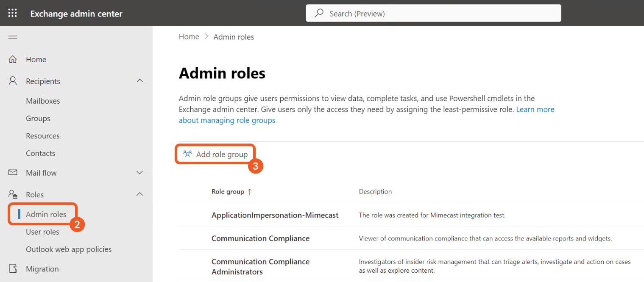Click the Recipients person icon
The image size is (644, 282).
point(13,81)
